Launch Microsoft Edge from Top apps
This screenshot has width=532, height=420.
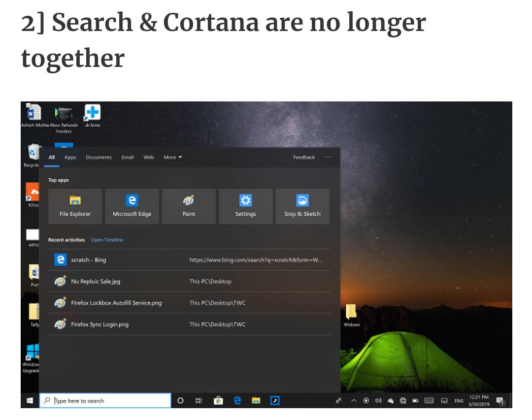click(132, 206)
